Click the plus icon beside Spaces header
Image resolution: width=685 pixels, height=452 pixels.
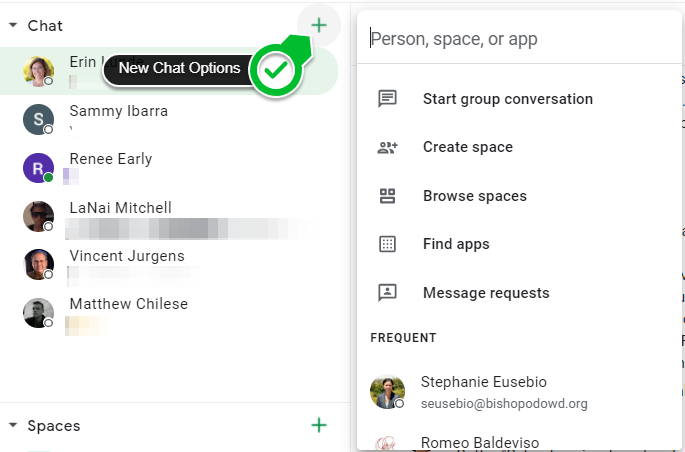click(319, 425)
